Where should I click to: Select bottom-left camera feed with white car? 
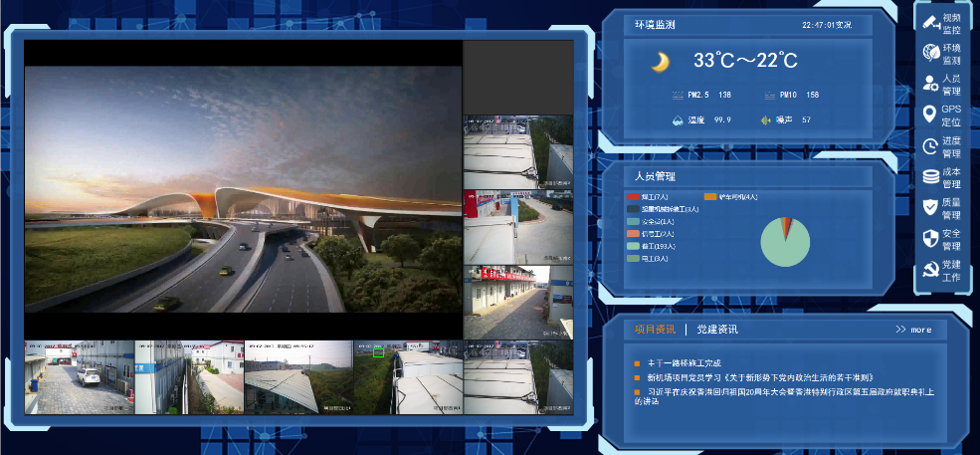[80, 377]
